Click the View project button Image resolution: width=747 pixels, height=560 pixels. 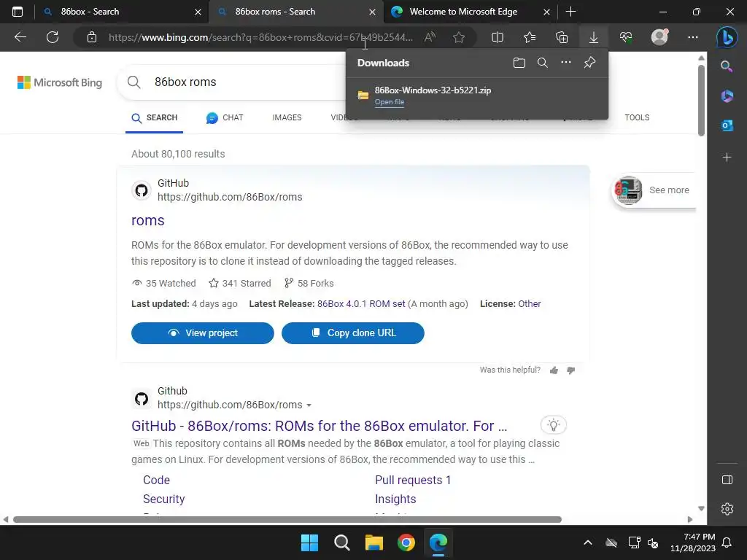203,332
